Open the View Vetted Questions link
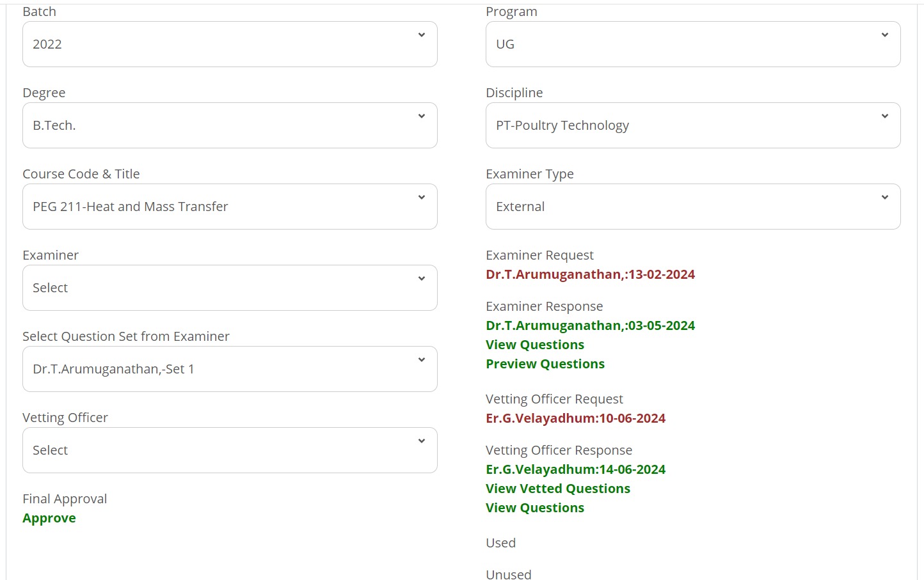 558,489
